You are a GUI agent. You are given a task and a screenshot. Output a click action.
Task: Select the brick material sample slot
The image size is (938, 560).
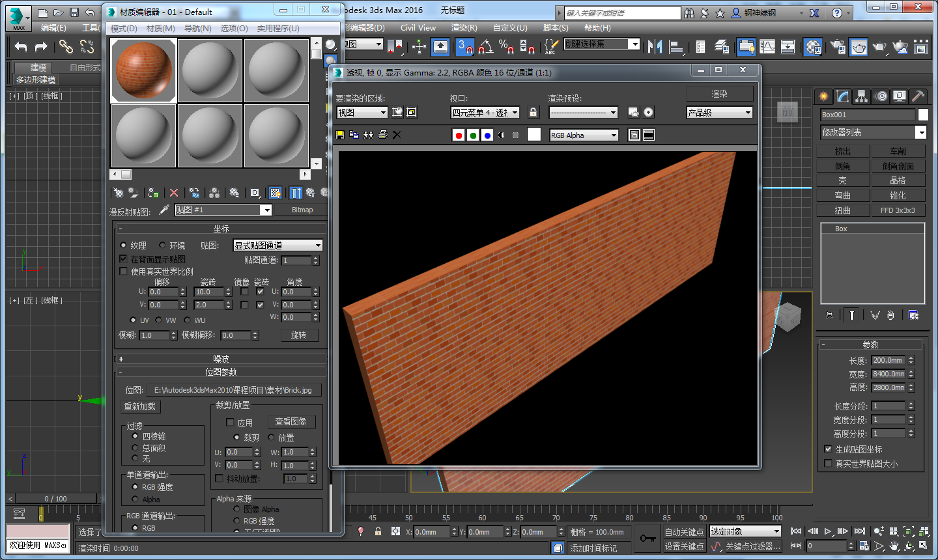[x=144, y=70]
